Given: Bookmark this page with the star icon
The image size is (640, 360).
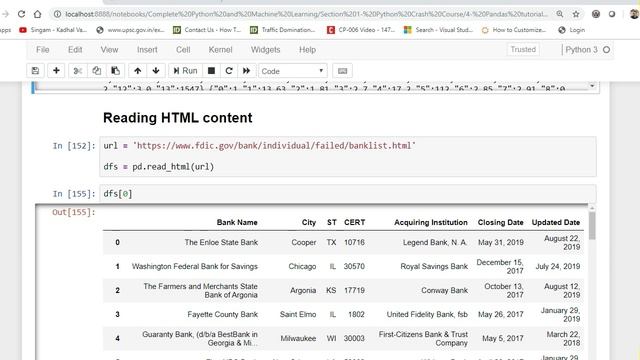Looking at the screenshot, I should click(x=576, y=14).
